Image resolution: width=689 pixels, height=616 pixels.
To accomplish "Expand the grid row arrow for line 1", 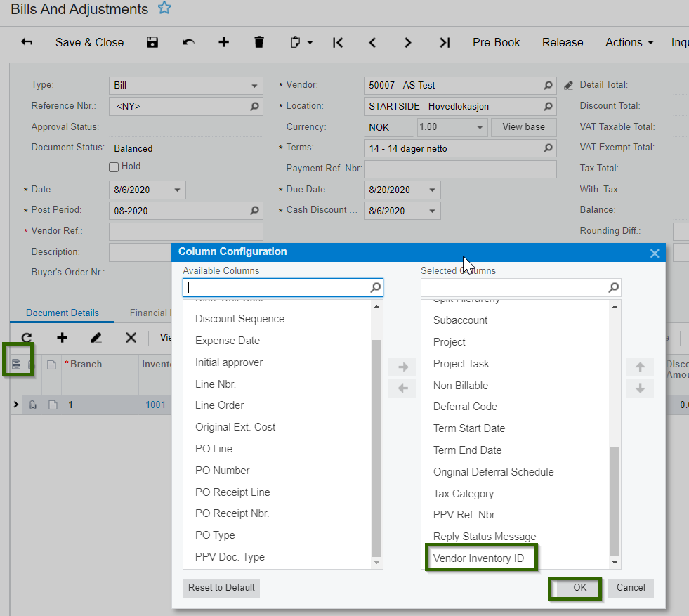I will pos(16,404).
